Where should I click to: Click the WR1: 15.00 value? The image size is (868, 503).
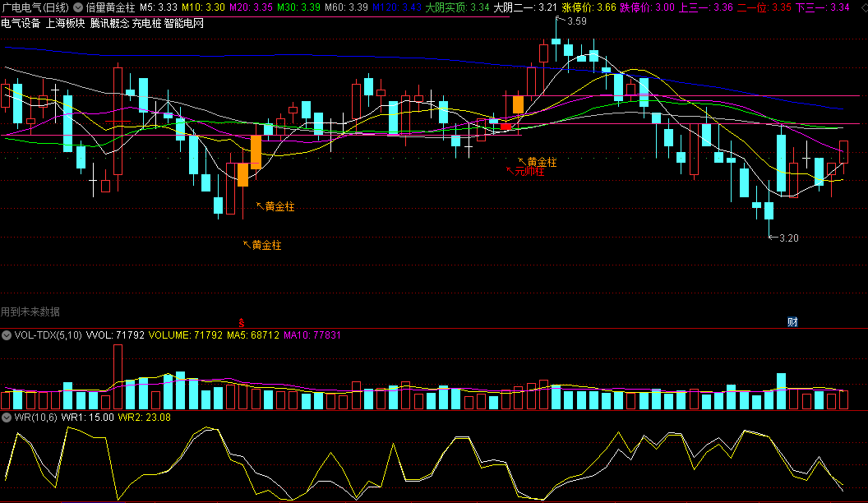point(87,418)
